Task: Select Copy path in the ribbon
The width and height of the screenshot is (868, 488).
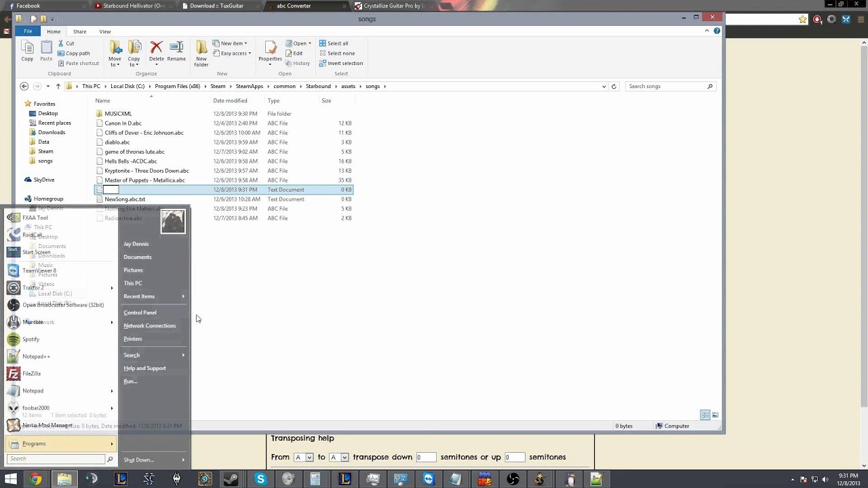Action: [74, 54]
